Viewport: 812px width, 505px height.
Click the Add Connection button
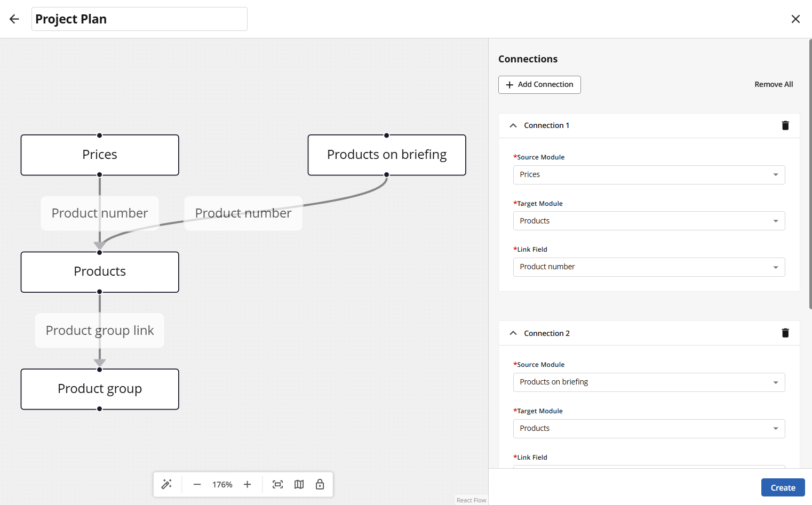[x=539, y=85]
